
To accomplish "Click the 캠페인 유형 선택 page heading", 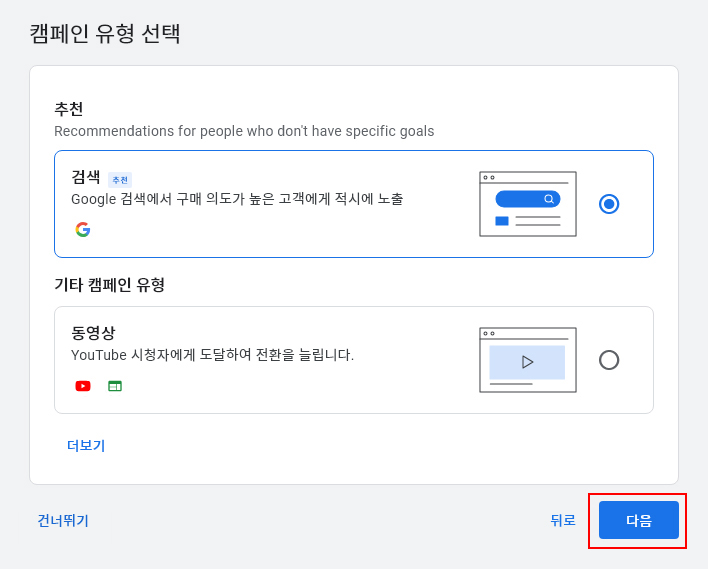I will tap(105, 33).
